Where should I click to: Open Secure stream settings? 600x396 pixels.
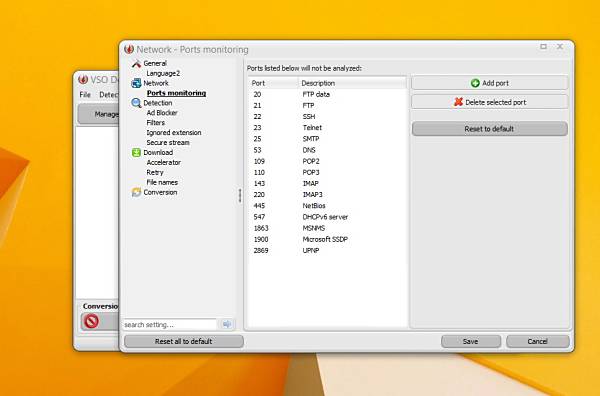point(168,143)
